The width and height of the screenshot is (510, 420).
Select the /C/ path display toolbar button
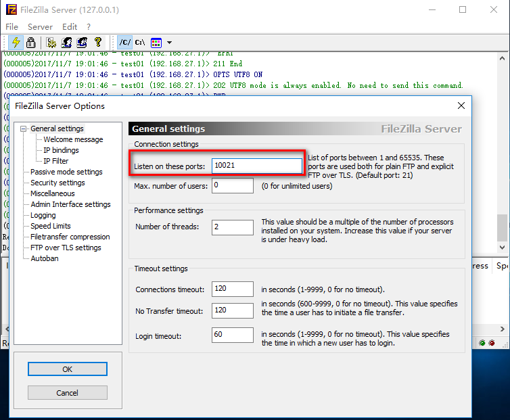[124, 43]
